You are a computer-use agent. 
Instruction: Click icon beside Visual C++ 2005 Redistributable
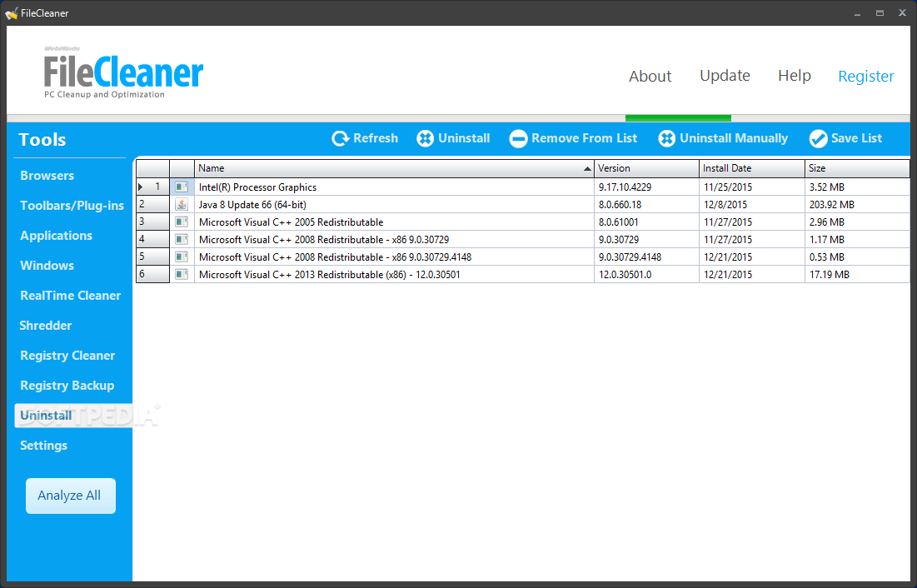click(182, 222)
